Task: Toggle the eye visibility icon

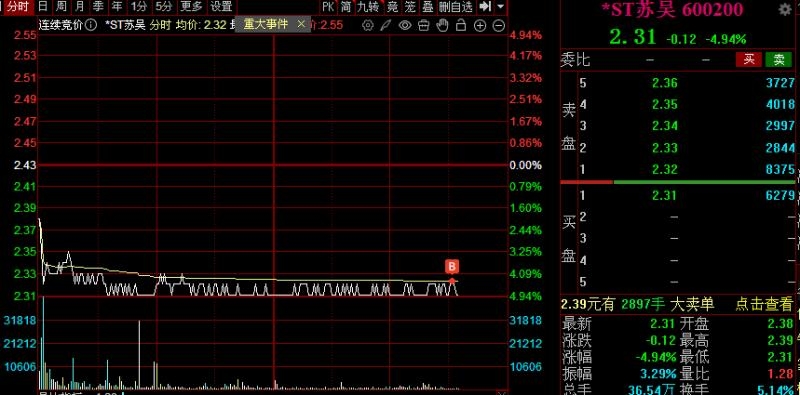Action: pos(405,25)
